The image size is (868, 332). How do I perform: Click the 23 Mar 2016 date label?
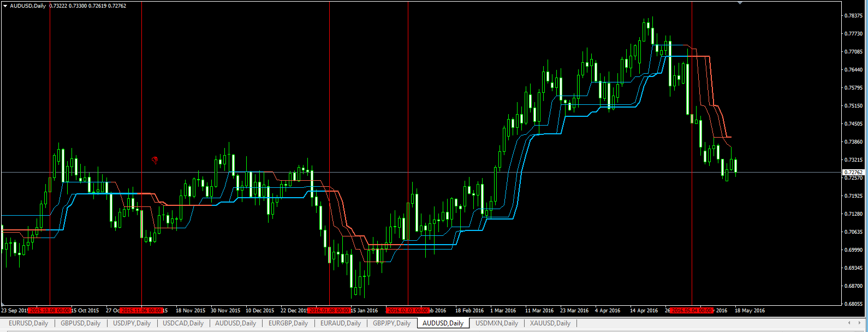coord(574,310)
